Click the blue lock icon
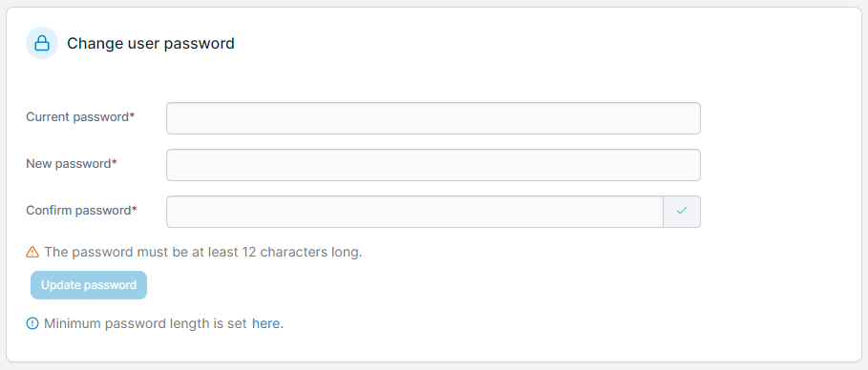The width and height of the screenshot is (868, 370). click(x=42, y=43)
